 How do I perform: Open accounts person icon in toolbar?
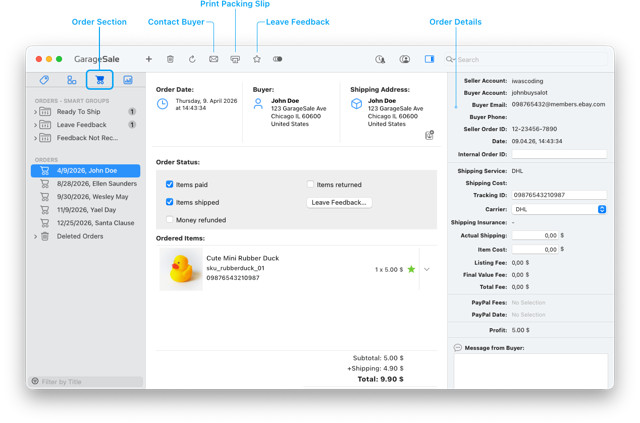[x=404, y=59]
